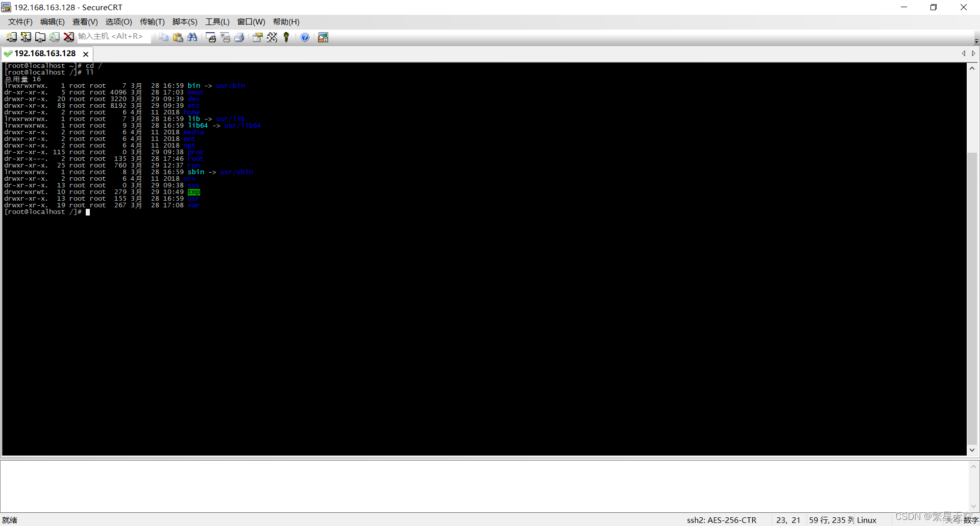Click the terminal scrollbar up arrow

click(972, 68)
